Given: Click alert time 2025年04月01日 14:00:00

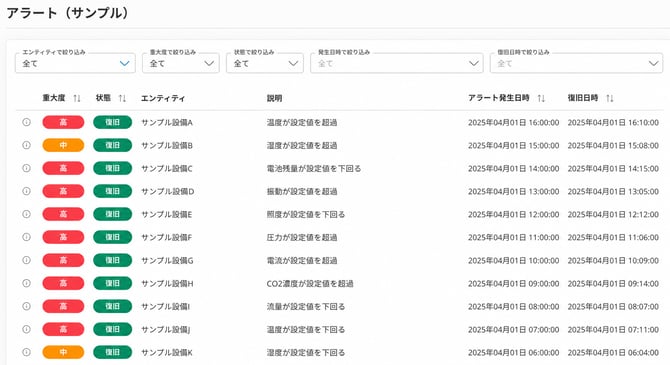Looking at the screenshot, I should click(514, 169).
